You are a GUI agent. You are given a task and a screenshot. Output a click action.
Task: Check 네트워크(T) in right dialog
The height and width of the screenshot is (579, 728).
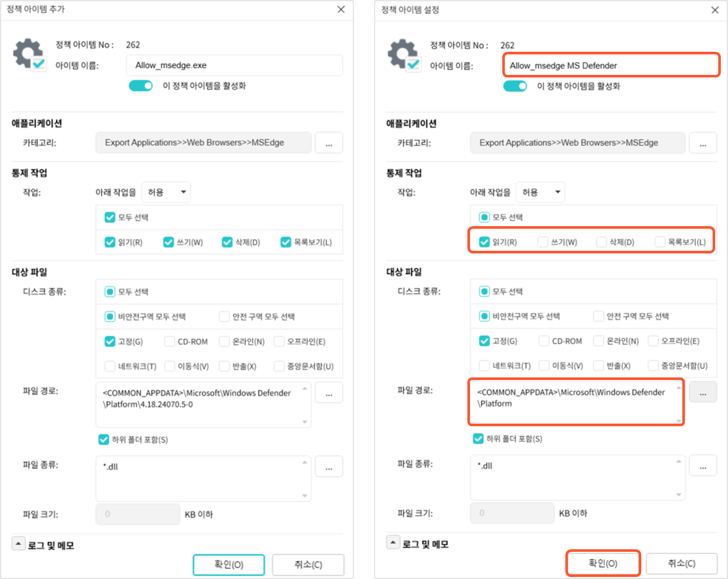pos(484,366)
